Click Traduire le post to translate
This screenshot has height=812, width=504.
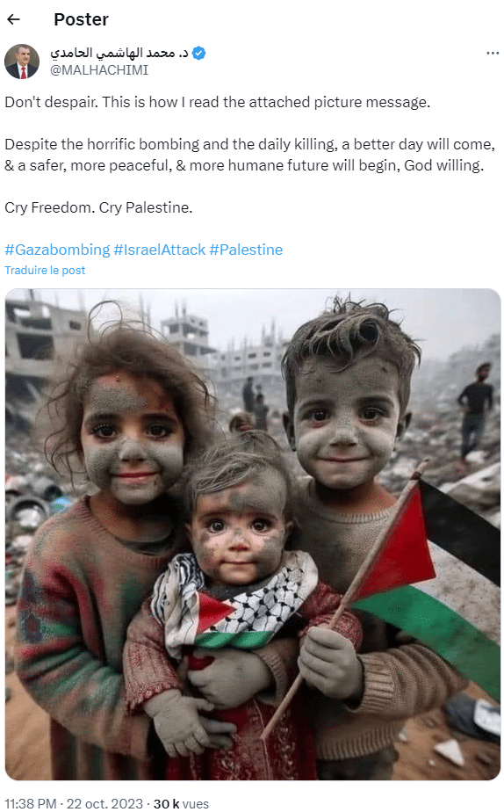point(45,271)
